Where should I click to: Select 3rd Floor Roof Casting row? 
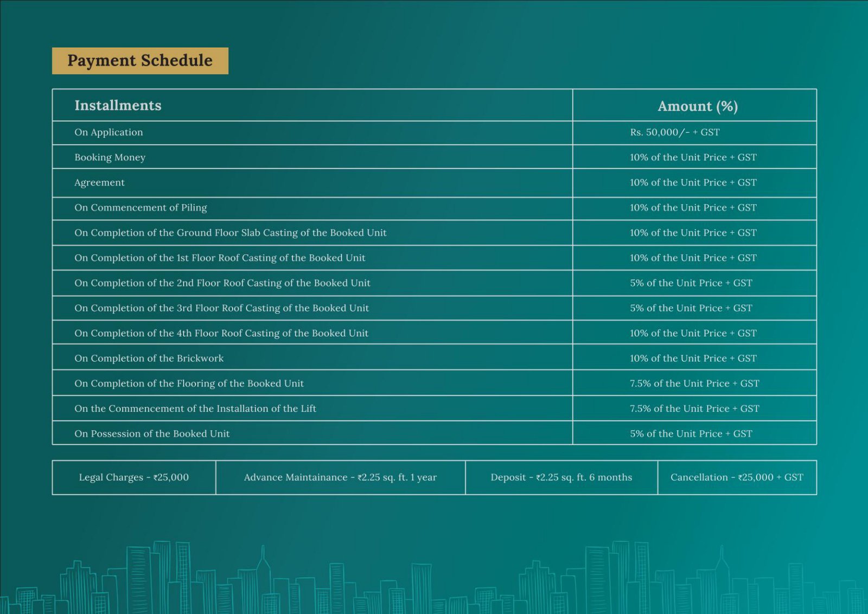pyautogui.click(x=435, y=308)
